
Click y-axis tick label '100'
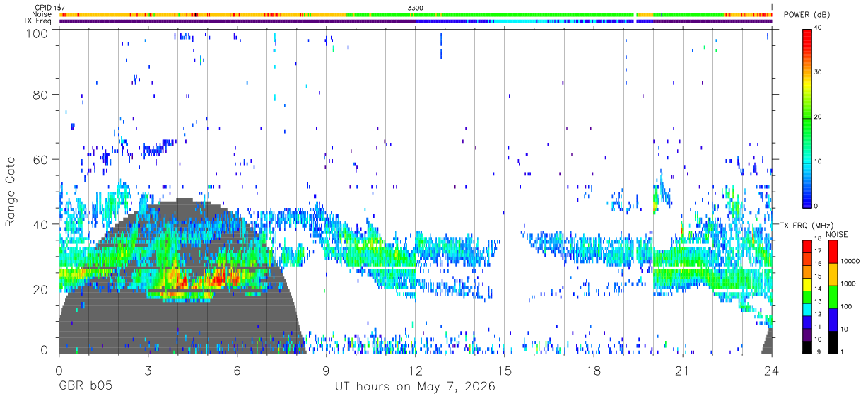click(x=38, y=34)
